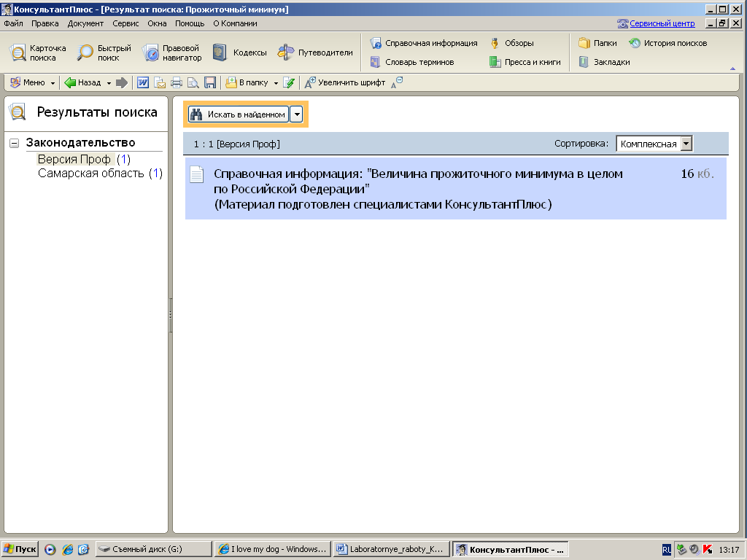747x560 pixels.
Task: Open Закладки bookmarks
Action: tap(604, 62)
